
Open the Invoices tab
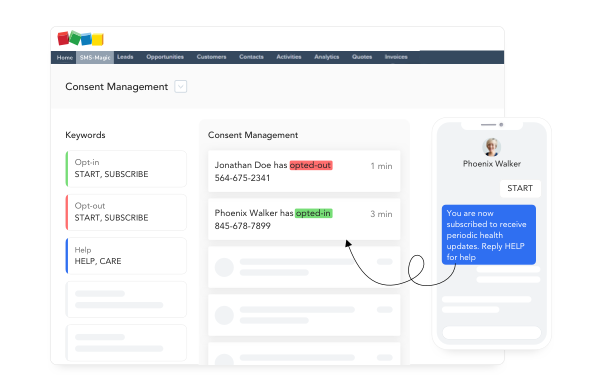coord(396,57)
